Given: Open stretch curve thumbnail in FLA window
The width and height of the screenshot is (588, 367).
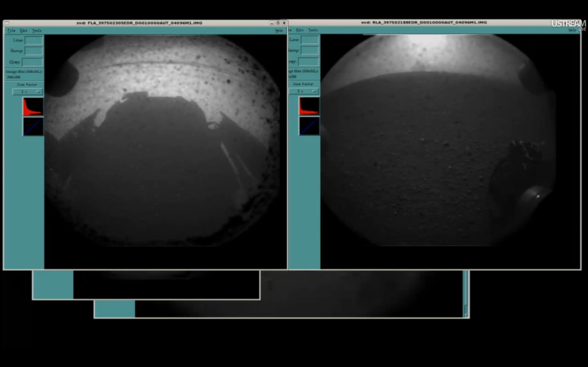Looking at the screenshot, I should 33,126.
